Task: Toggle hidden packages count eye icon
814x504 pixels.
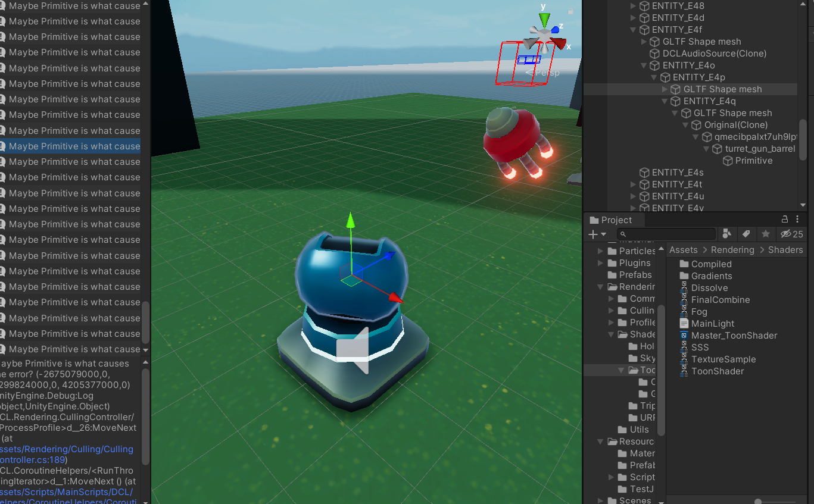Action: click(x=785, y=234)
